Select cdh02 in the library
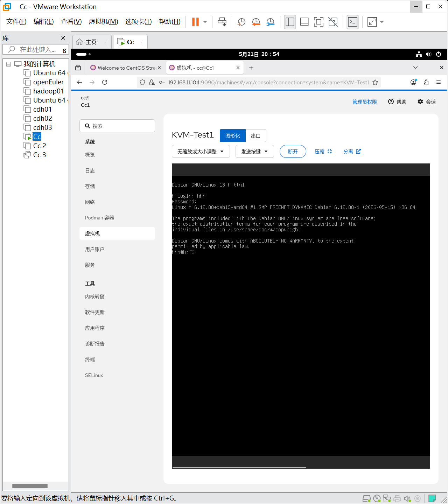This screenshot has height=504, width=448. [42, 118]
